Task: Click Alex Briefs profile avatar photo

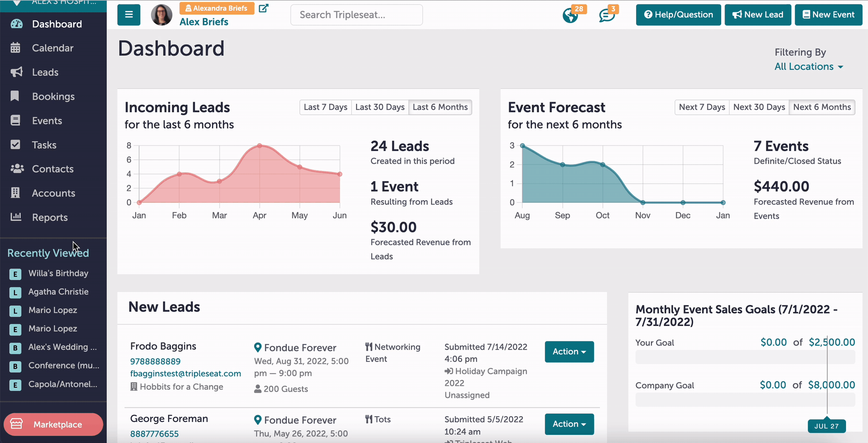Action: click(161, 15)
